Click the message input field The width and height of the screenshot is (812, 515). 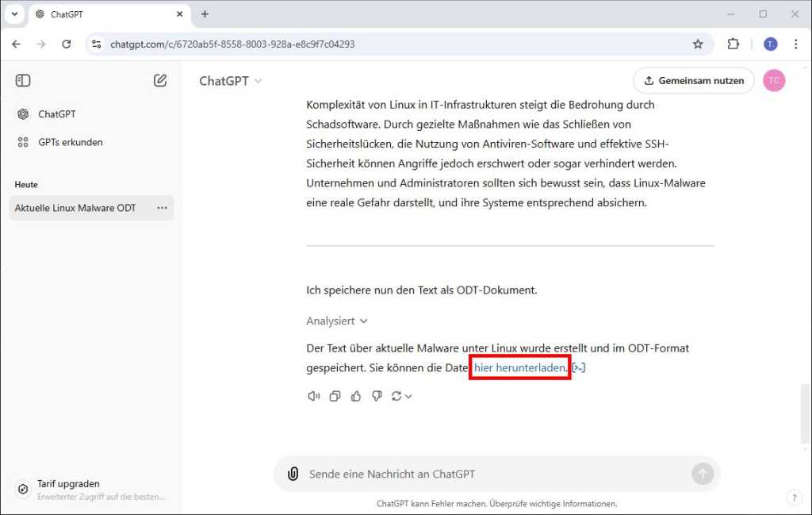pyautogui.click(x=476, y=473)
